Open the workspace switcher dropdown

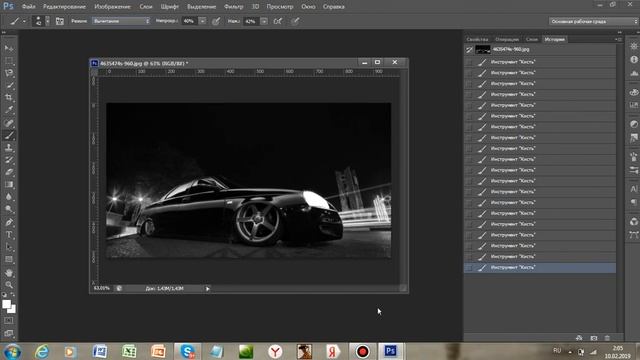(593, 21)
